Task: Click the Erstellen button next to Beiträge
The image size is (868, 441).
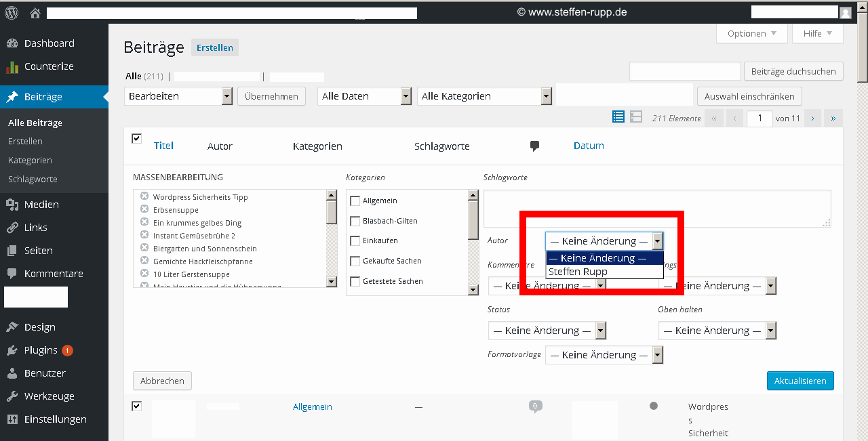Action: [x=215, y=47]
